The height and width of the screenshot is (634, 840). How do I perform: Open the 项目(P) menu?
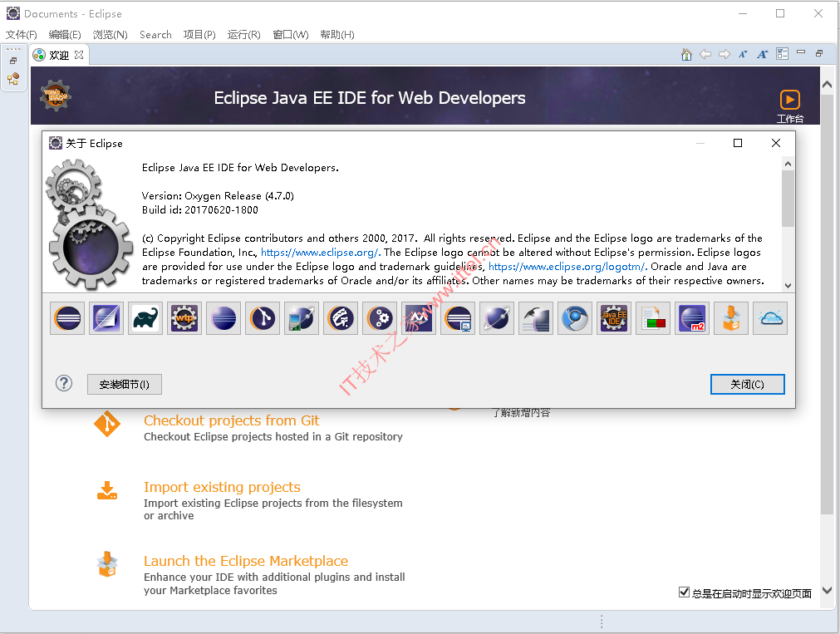pyautogui.click(x=199, y=35)
